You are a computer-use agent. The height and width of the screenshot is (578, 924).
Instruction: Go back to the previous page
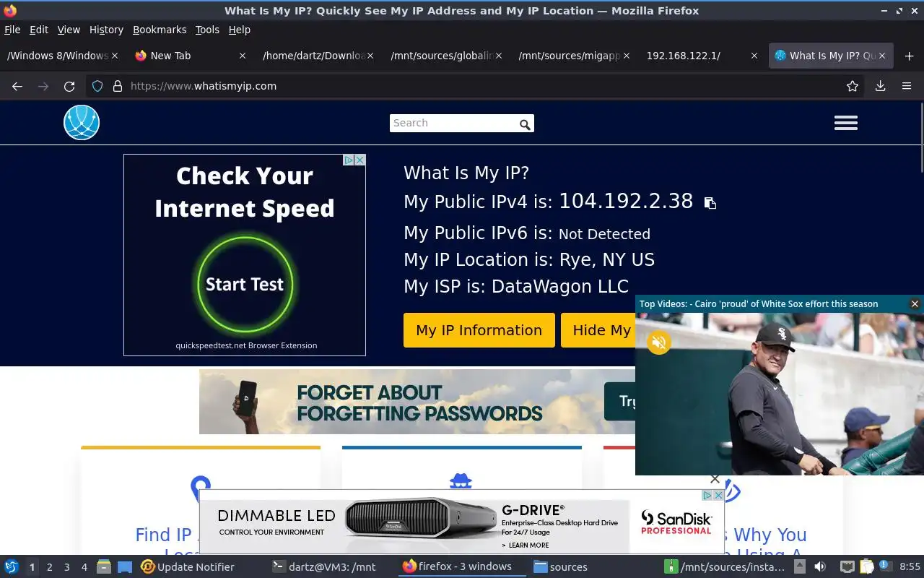[17, 86]
